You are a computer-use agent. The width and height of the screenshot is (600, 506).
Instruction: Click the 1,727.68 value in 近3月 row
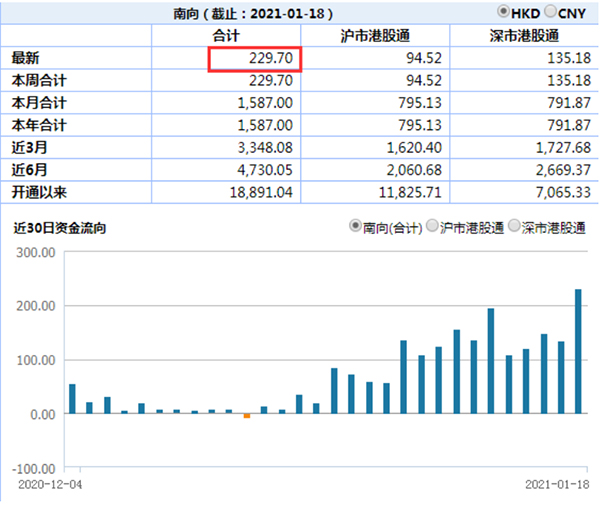[x=563, y=148]
